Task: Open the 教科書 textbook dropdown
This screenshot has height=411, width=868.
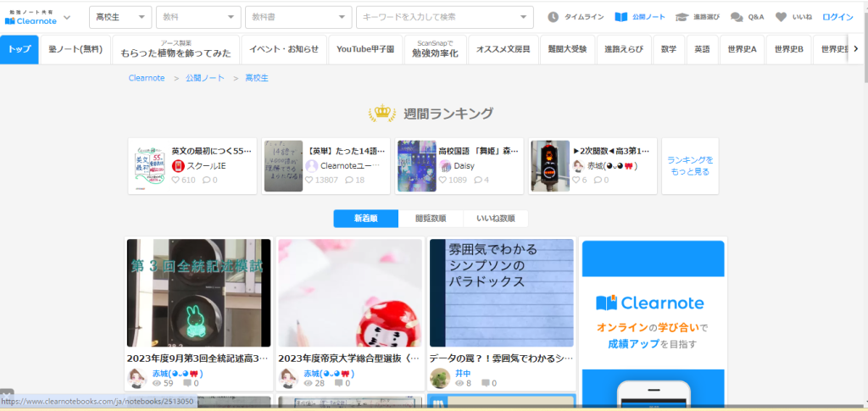Action: [298, 17]
